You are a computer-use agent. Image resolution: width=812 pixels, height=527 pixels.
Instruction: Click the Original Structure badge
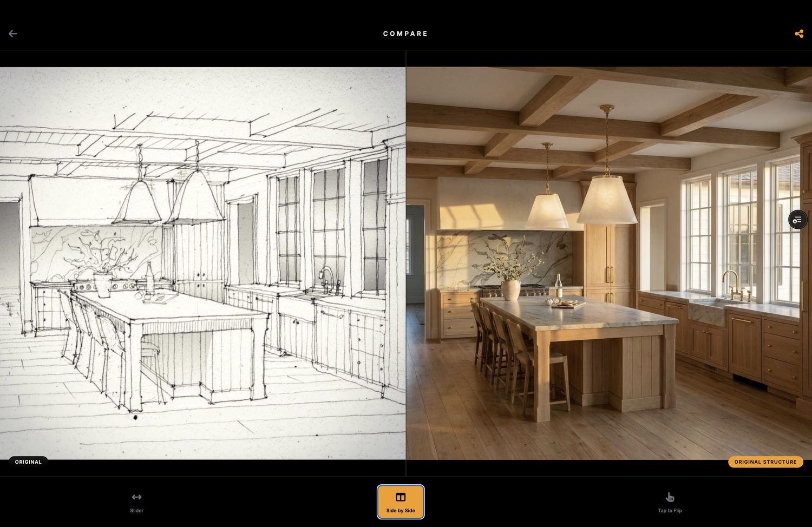765,462
